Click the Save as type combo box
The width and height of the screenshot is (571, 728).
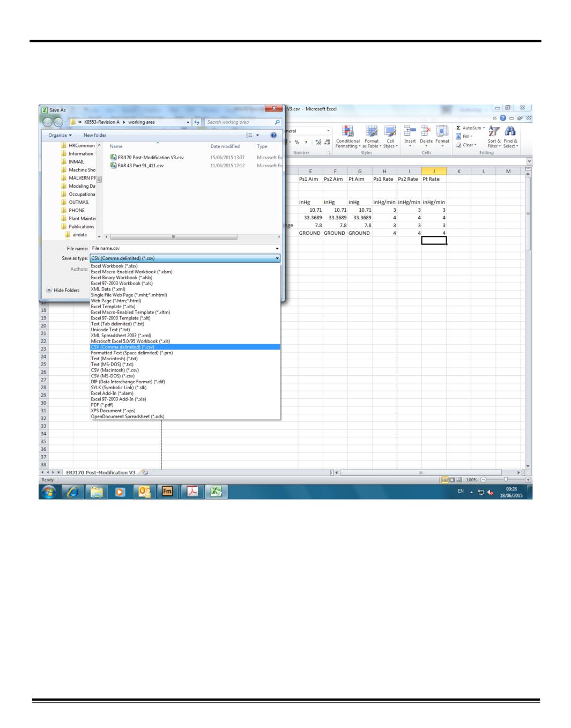click(185, 258)
